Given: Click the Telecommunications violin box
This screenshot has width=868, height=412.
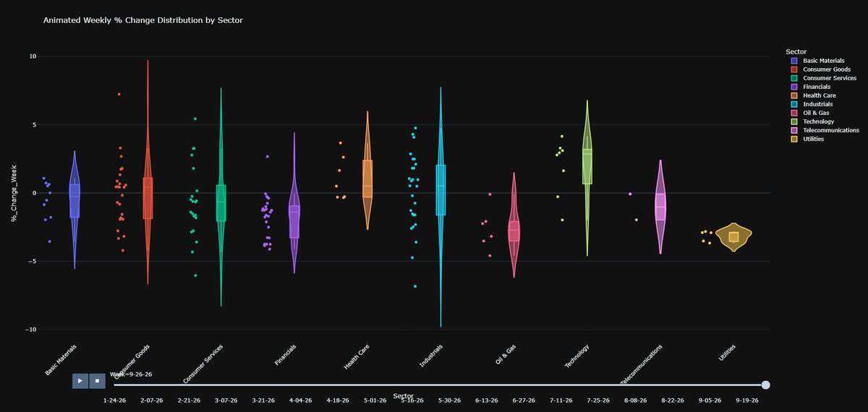Looking at the screenshot, I should (660, 207).
